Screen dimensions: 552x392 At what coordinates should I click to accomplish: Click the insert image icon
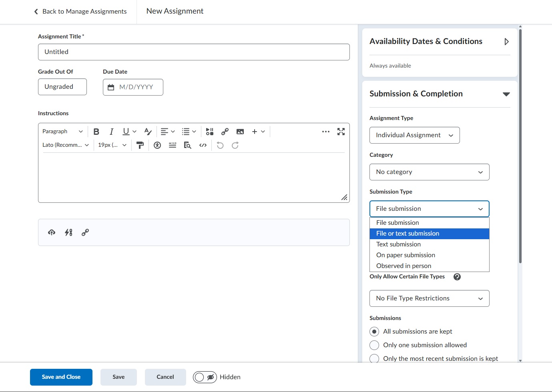(240, 132)
